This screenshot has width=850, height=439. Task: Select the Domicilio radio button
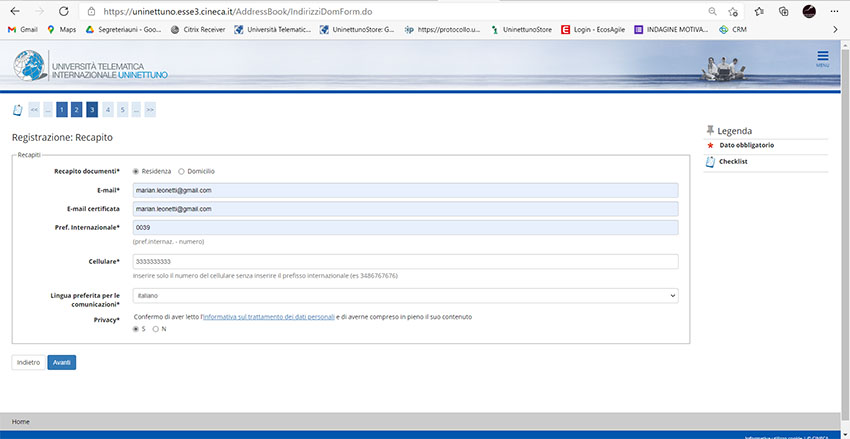tap(181, 171)
